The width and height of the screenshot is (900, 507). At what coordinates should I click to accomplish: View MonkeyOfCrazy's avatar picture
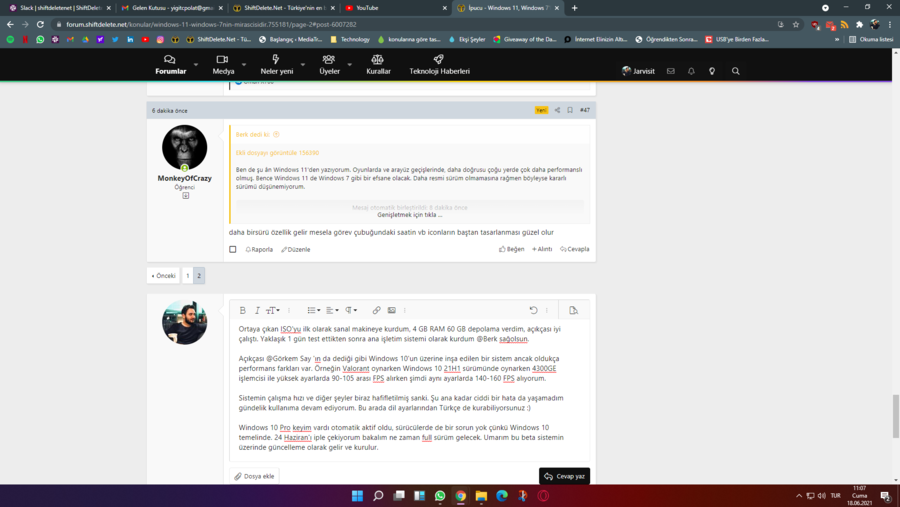click(184, 148)
